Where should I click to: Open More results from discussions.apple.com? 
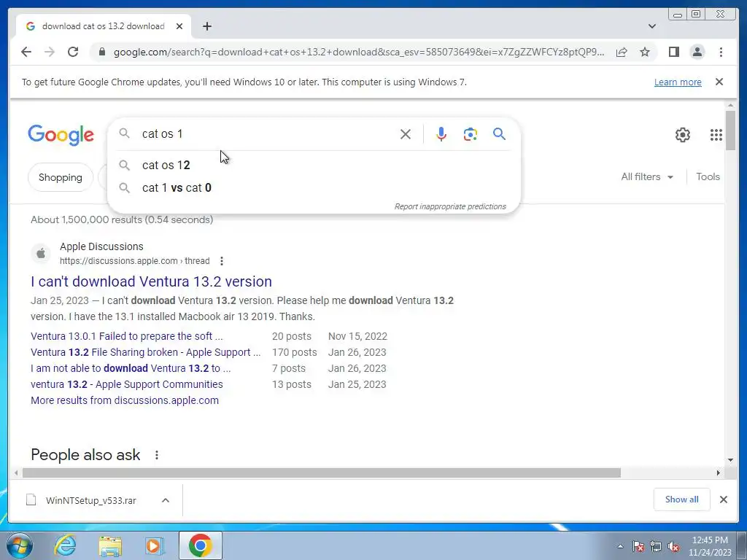point(125,400)
